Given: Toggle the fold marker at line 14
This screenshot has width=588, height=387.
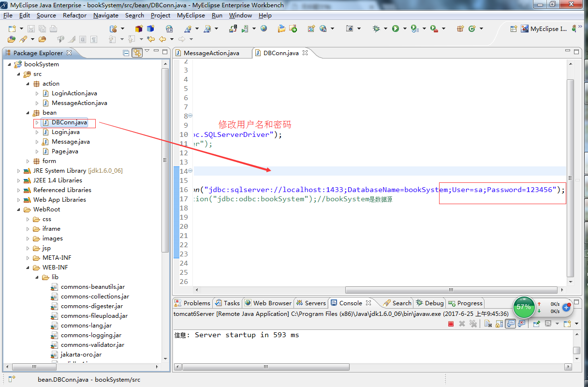Looking at the screenshot, I should tap(191, 171).
